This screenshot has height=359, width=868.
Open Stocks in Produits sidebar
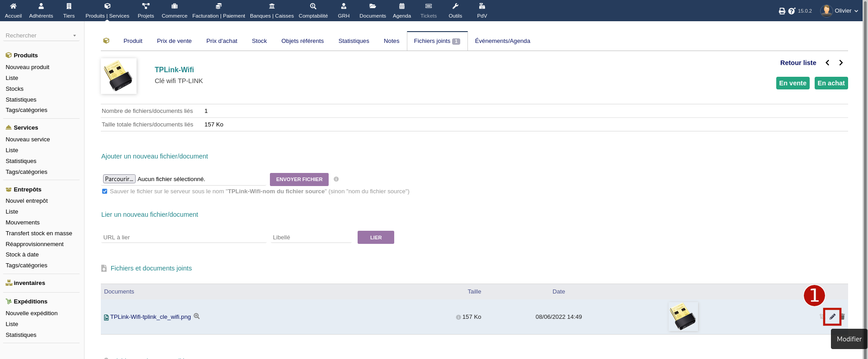pos(14,89)
